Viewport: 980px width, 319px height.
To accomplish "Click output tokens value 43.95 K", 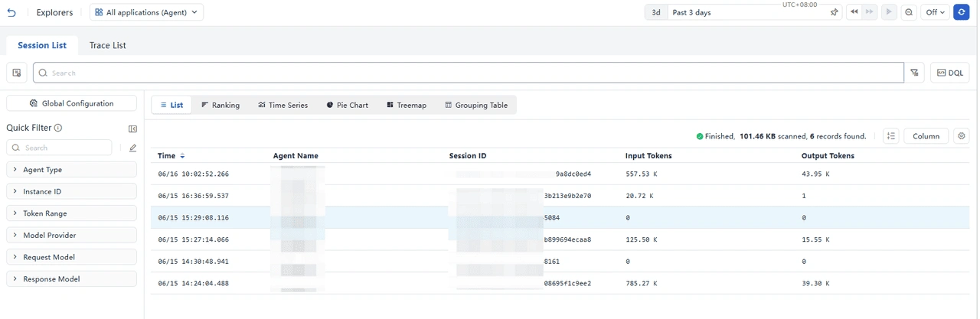I will [815, 174].
